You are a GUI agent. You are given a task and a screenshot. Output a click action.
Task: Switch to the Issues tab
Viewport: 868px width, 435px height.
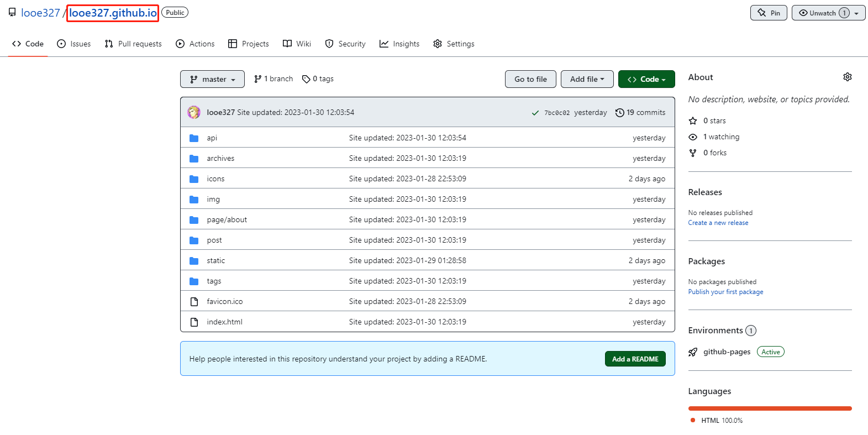point(74,44)
